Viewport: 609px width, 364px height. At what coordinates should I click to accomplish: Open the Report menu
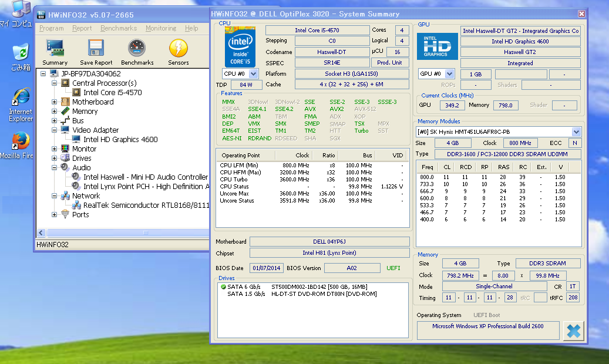tap(82, 28)
